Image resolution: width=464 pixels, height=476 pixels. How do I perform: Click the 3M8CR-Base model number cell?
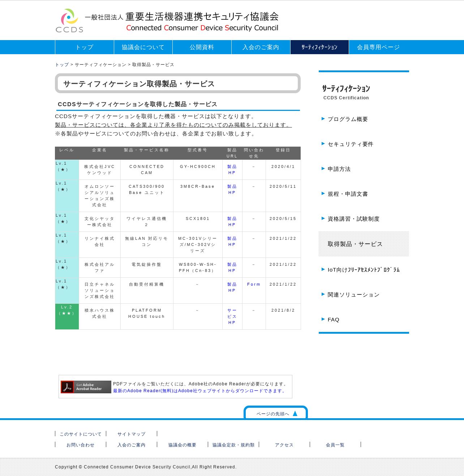click(198, 196)
